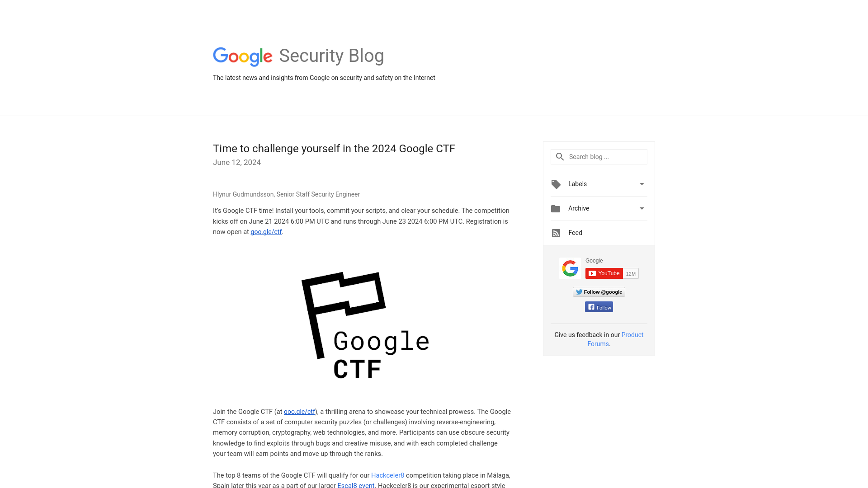
Task: Click the Feed RSS icon
Action: click(x=556, y=232)
